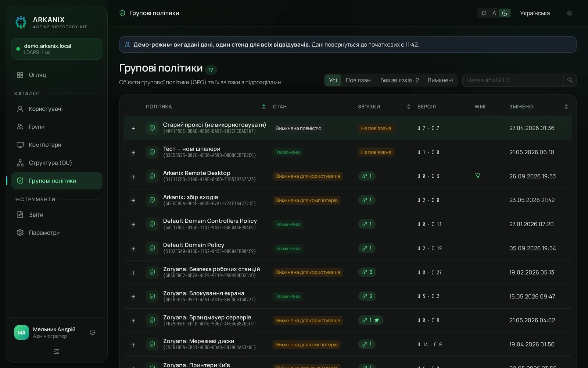
Task: Click shield icon of Default Domain Policy
Action: pos(152,248)
